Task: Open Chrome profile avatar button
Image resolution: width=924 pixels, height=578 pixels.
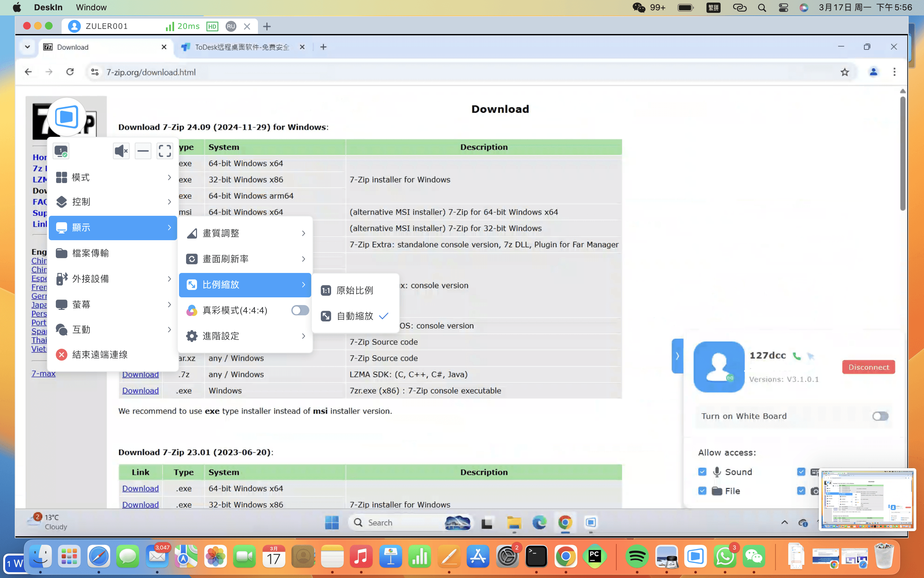Action: coord(873,72)
